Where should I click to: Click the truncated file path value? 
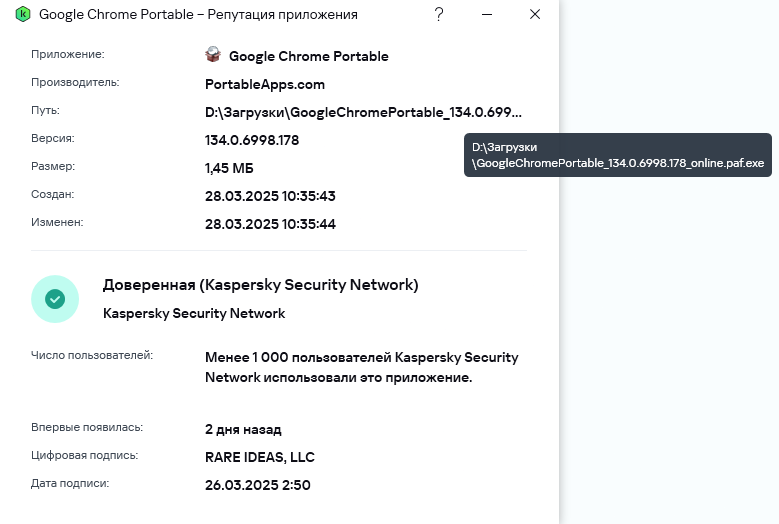(363, 112)
